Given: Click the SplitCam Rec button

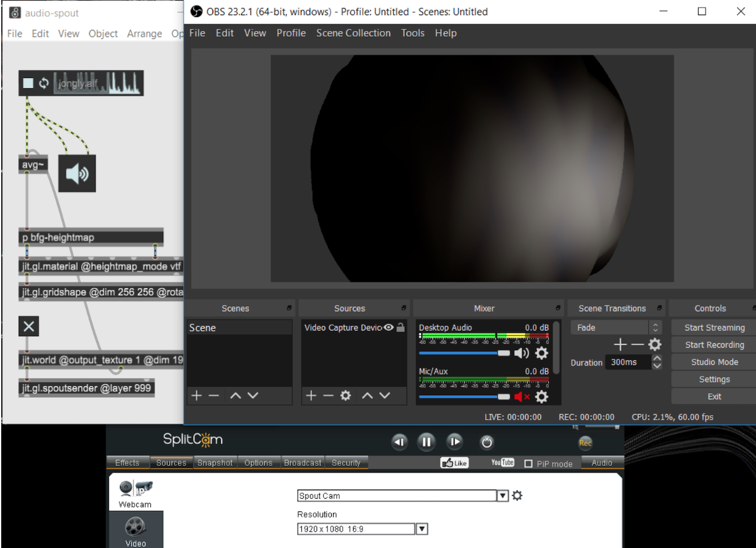Looking at the screenshot, I should click(586, 443).
